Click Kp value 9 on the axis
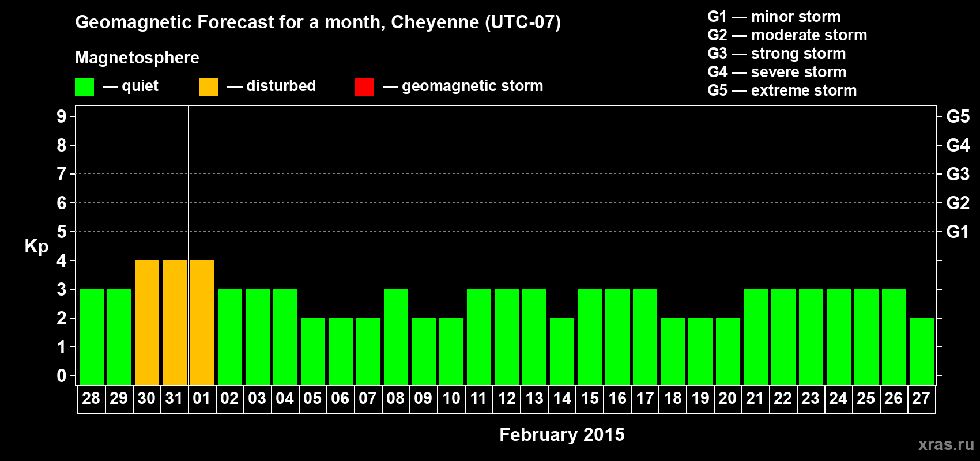 click(x=62, y=116)
